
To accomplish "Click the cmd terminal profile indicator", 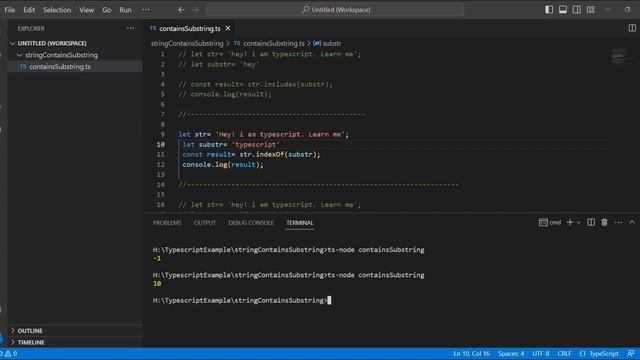I will click(550, 222).
